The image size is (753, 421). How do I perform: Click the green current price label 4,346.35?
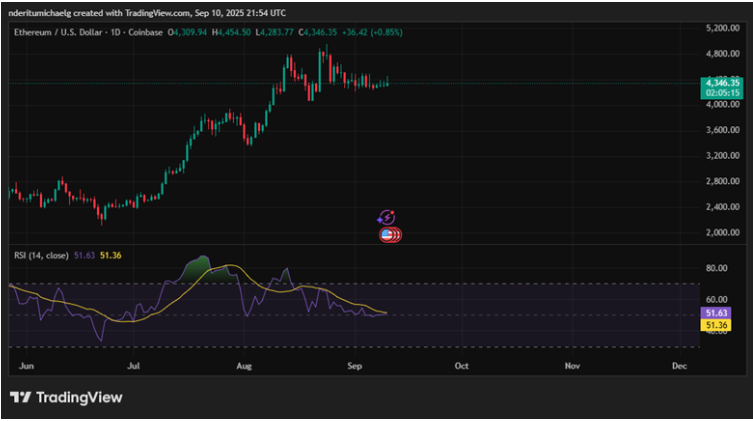tap(720, 82)
